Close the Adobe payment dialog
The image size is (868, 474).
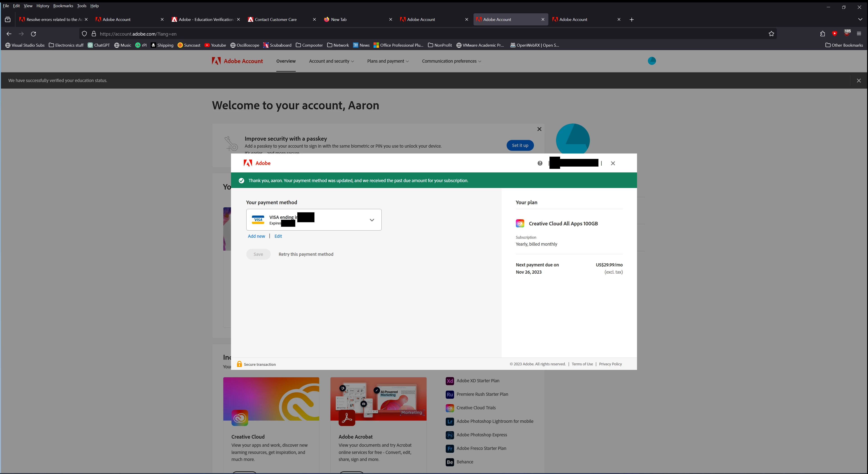coord(613,163)
